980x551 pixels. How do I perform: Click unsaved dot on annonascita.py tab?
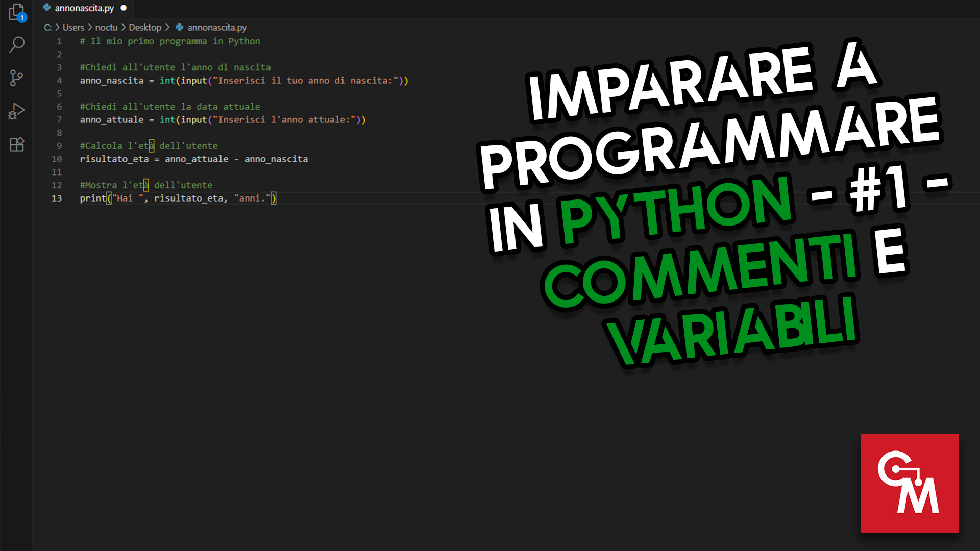tap(124, 8)
